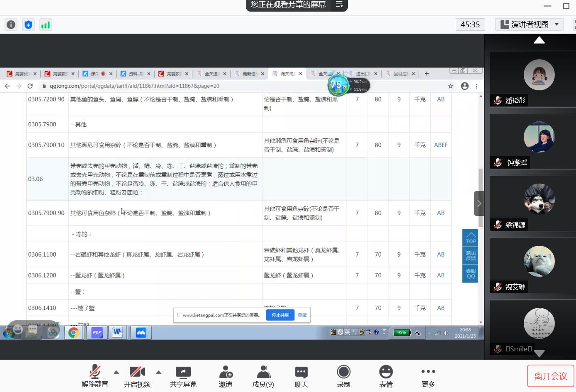
Task: Open the Members (9) panel
Action: coord(263,376)
